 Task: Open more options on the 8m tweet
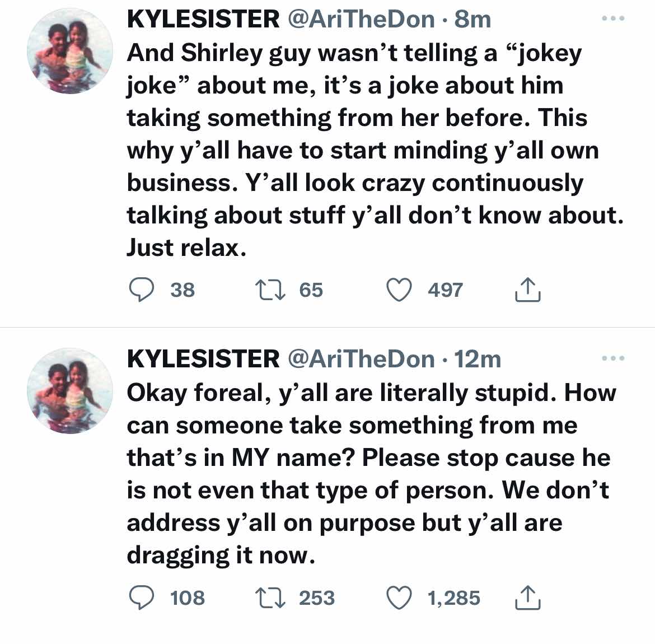(612, 18)
